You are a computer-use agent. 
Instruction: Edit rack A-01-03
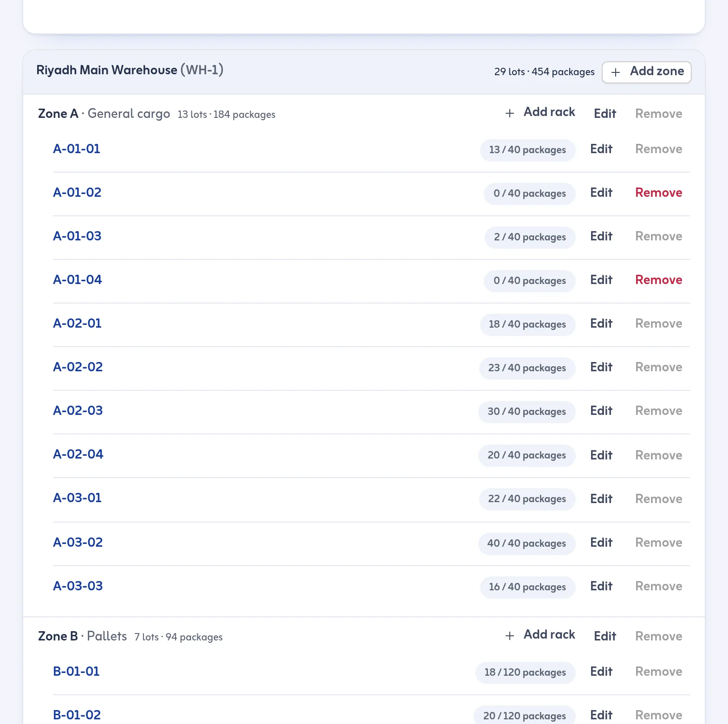[x=601, y=236]
